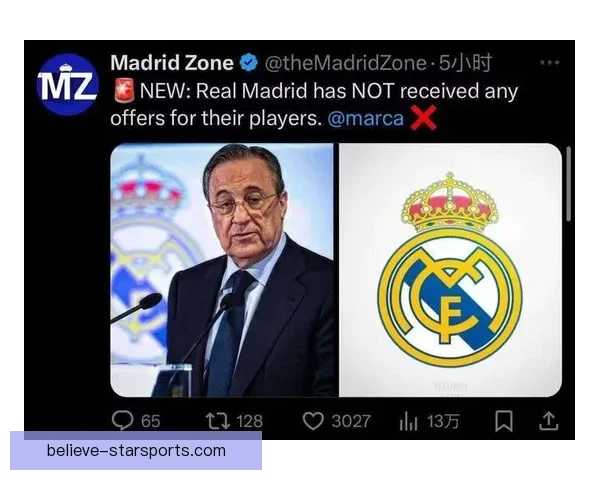This screenshot has height=480, width=600.
Task: Click the 65 replies count
Action: (150, 421)
